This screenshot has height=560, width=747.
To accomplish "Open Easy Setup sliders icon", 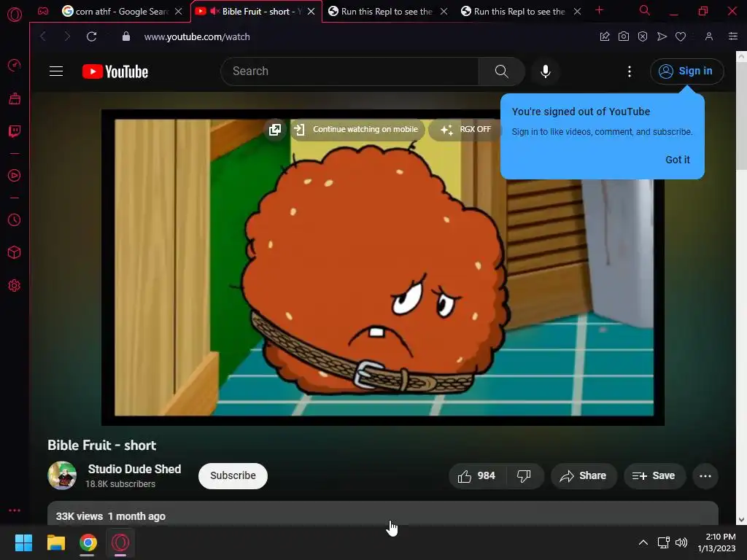I will (733, 36).
